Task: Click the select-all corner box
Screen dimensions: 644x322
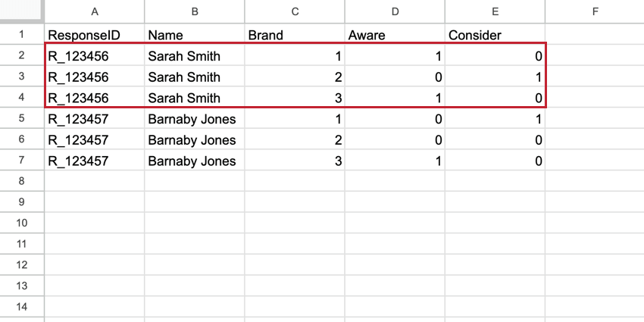Action: click(22, 11)
